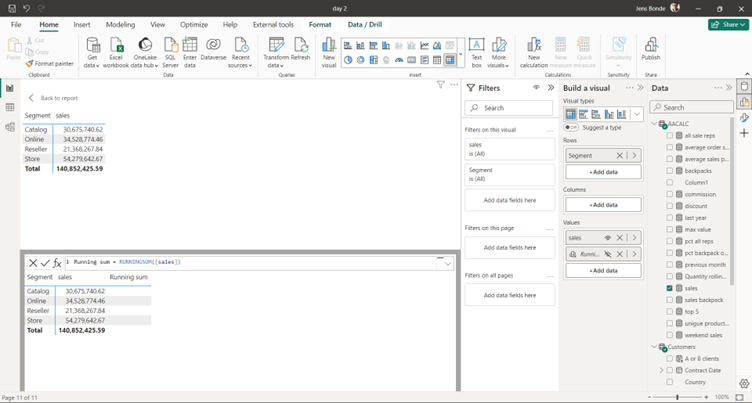The height and width of the screenshot is (403, 752).
Task: Click the save icon in title bar
Action: (12, 9)
